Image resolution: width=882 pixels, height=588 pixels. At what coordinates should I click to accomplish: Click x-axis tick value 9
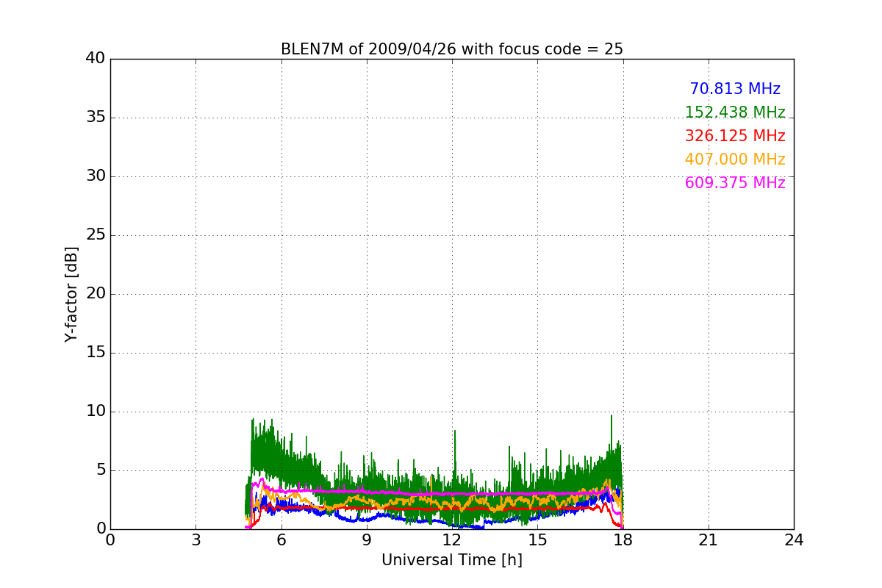tap(367, 539)
